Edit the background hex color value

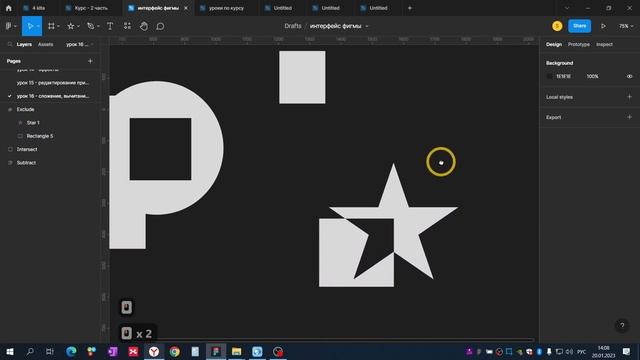(563, 76)
